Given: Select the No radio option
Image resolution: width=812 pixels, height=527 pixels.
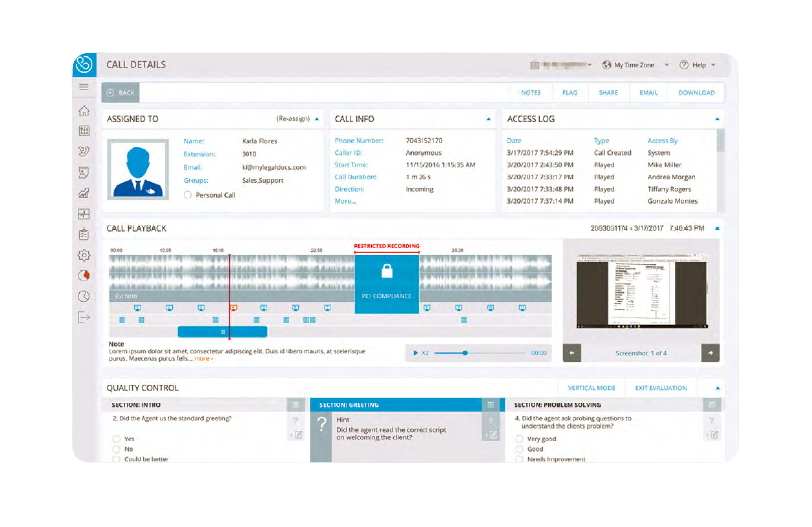Looking at the screenshot, I should [x=117, y=449].
